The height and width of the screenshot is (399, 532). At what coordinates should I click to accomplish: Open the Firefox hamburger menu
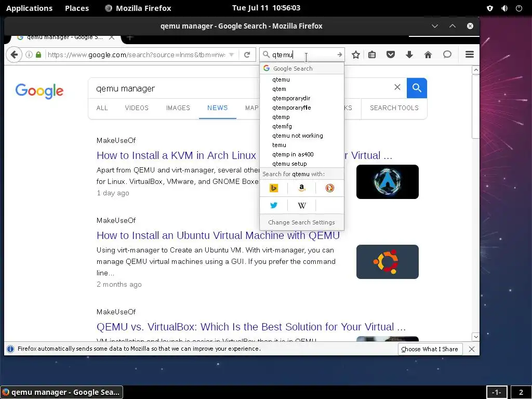tap(470, 55)
